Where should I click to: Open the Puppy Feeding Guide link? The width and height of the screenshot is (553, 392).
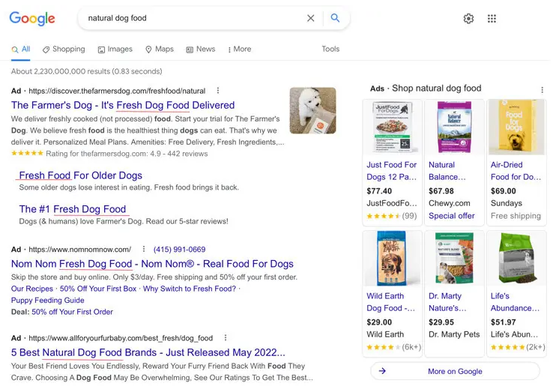coord(48,301)
